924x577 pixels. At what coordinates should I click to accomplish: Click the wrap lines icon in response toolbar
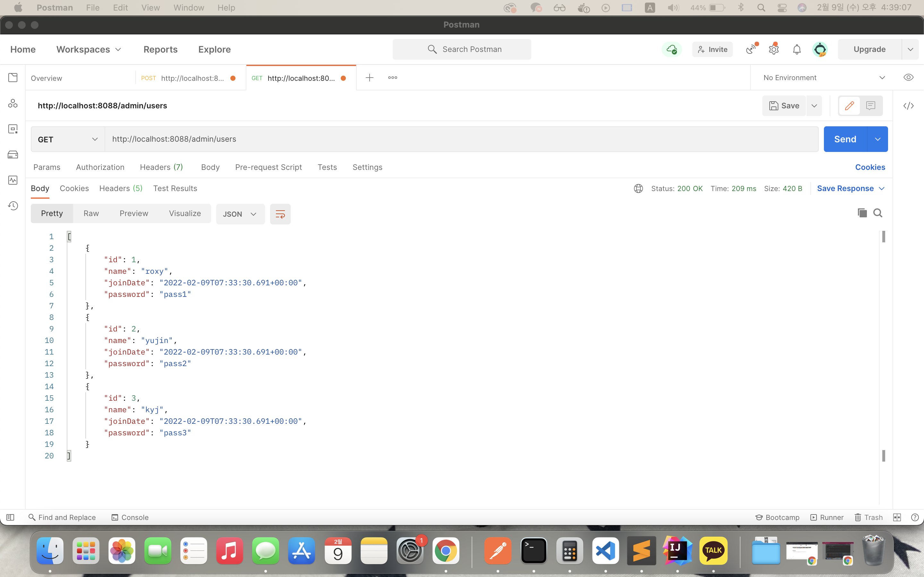click(280, 214)
